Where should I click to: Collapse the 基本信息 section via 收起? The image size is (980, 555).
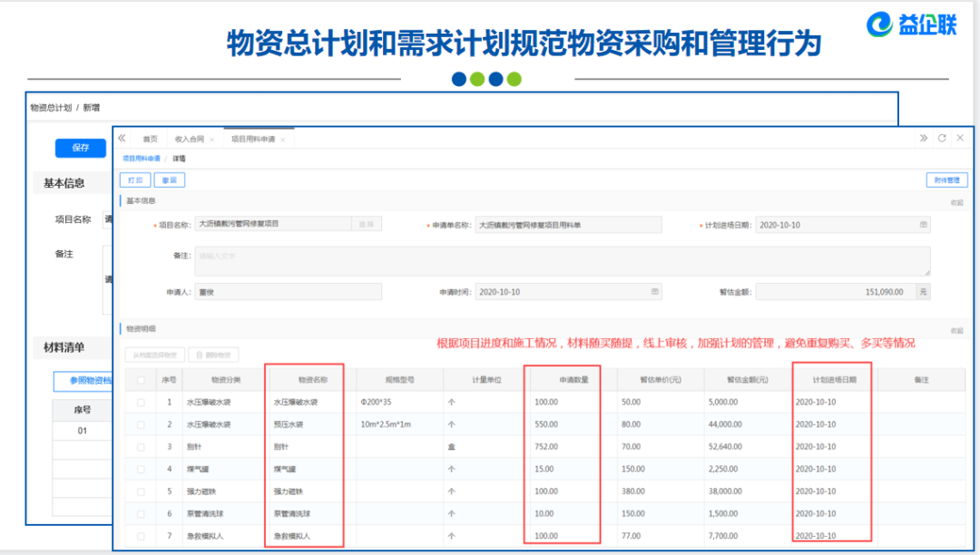click(956, 202)
